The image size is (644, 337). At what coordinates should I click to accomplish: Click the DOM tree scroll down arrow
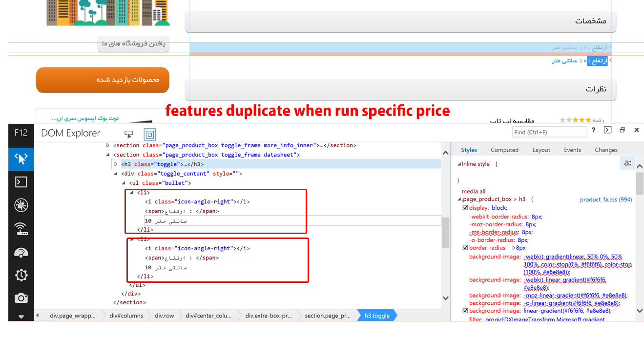445,297
